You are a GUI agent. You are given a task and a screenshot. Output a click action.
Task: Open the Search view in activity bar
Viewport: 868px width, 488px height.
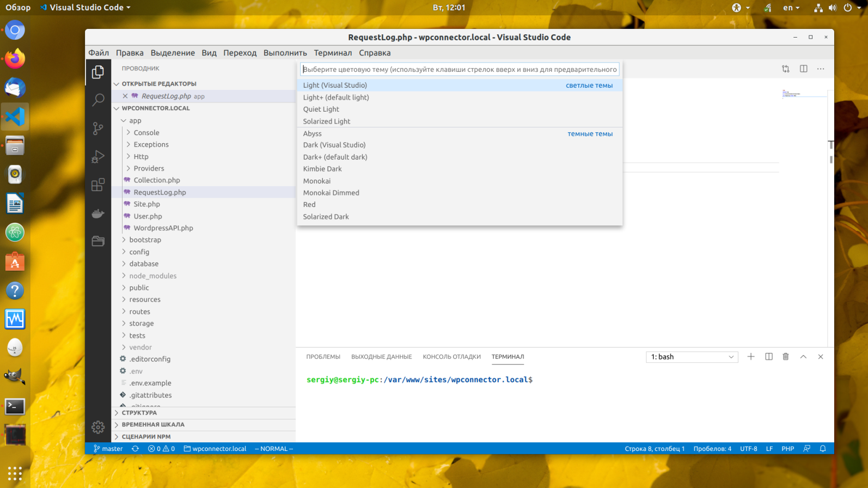tap(98, 100)
